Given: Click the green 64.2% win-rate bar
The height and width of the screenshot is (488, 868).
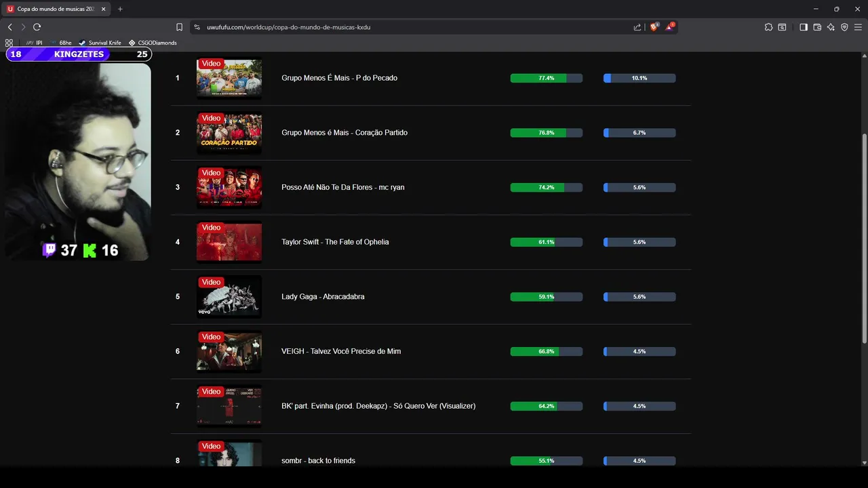Looking at the screenshot, I should (x=547, y=406).
